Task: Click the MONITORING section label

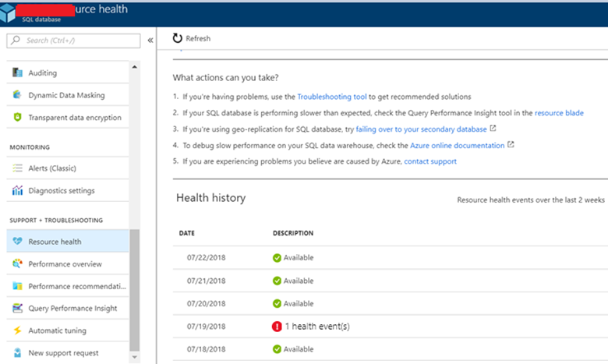Action: [x=30, y=147]
